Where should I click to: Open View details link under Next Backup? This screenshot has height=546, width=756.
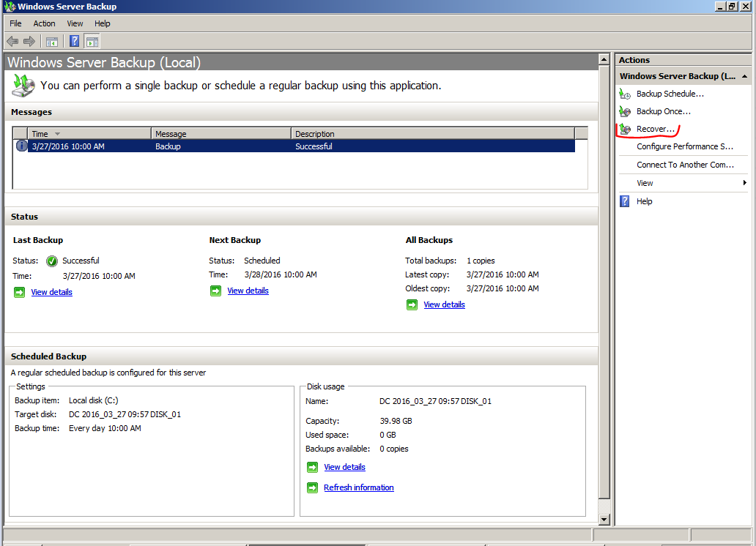[248, 291]
